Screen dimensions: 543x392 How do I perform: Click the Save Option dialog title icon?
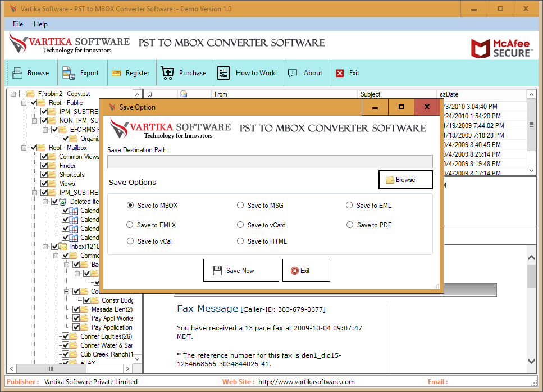click(112, 107)
